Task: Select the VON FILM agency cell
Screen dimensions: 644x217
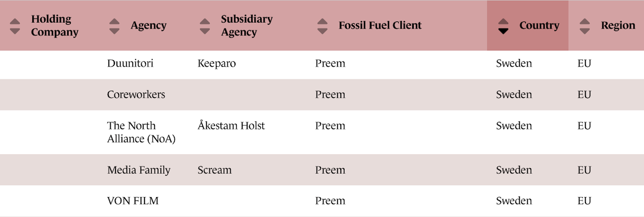Action: point(133,201)
